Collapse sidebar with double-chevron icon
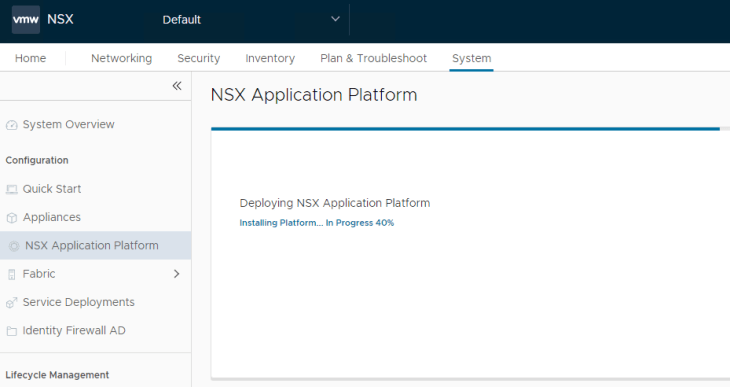The height and width of the screenshot is (387, 730). point(177,86)
